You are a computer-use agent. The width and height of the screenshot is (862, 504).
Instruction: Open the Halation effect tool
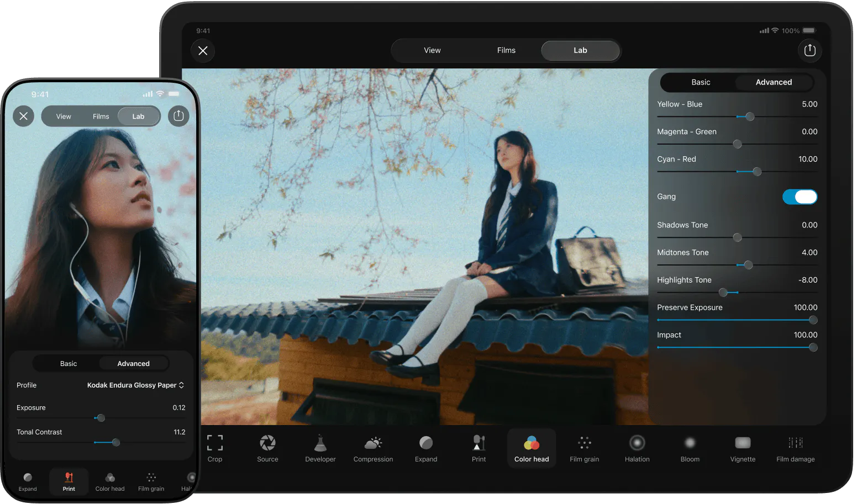[x=637, y=448]
